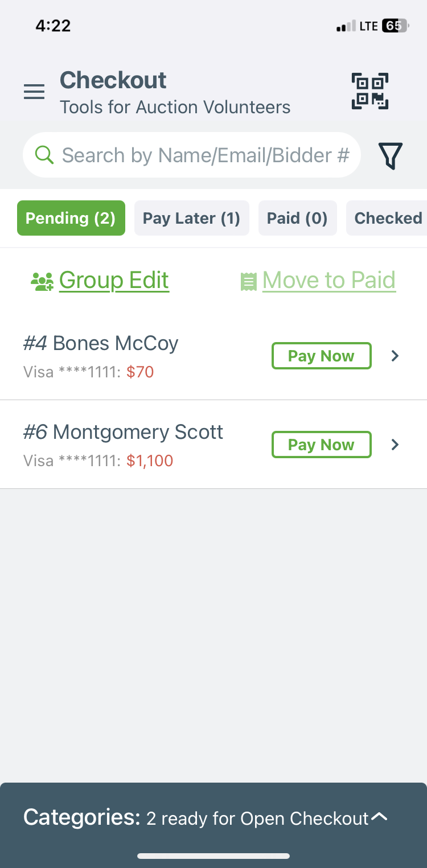
Task: Expand the Categories bottom panel chevron
Action: point(379,817)
